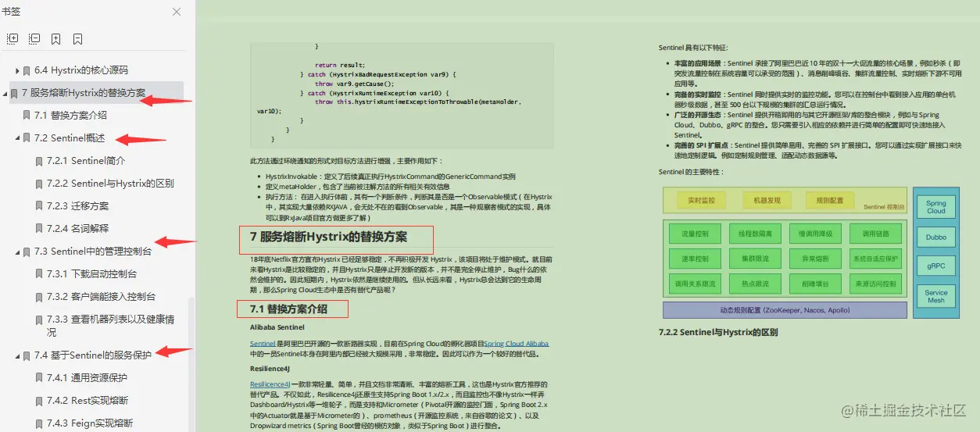Screen dimensions: 980x432
Task: Jump to bookmark 6.4 Hystrix的核心源码
Action: [81, 70]
